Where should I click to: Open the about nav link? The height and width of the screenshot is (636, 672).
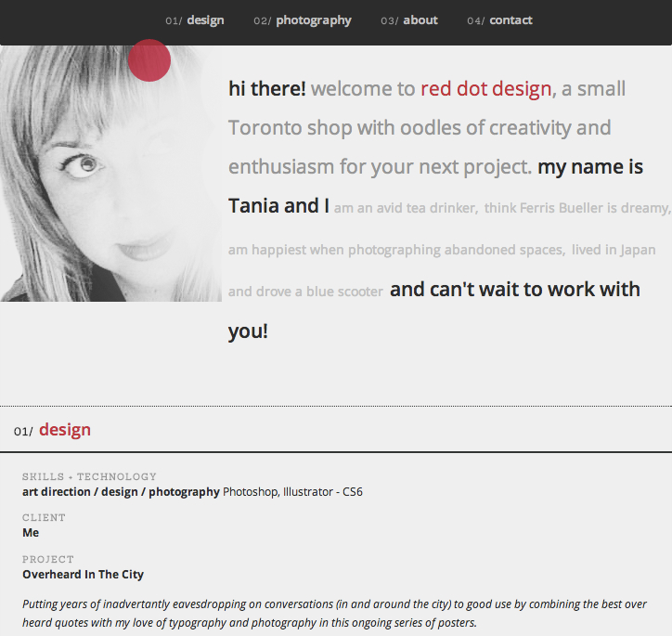point(409,20)
